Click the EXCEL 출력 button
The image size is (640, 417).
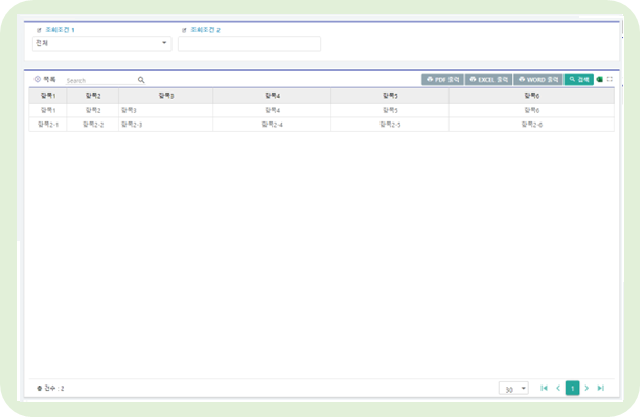click(488, 80)
